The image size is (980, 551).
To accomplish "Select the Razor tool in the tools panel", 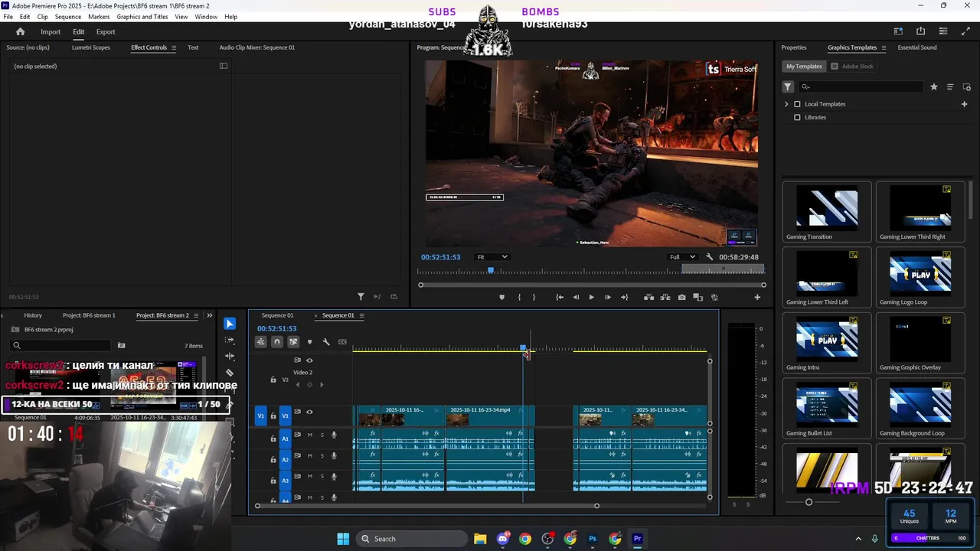I will tap(230, 373).
